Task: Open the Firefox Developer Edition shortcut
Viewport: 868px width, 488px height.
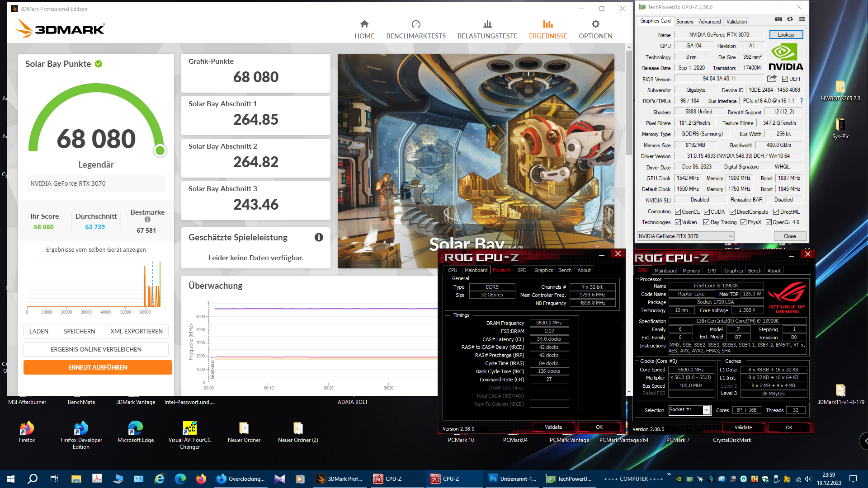Action: [81, 435]
